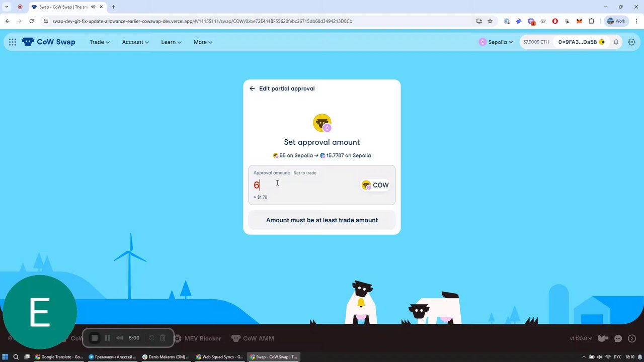The image size is (644, 362).
Task: Open Task View on the taskbar
Action: click(x=27, y=357)
